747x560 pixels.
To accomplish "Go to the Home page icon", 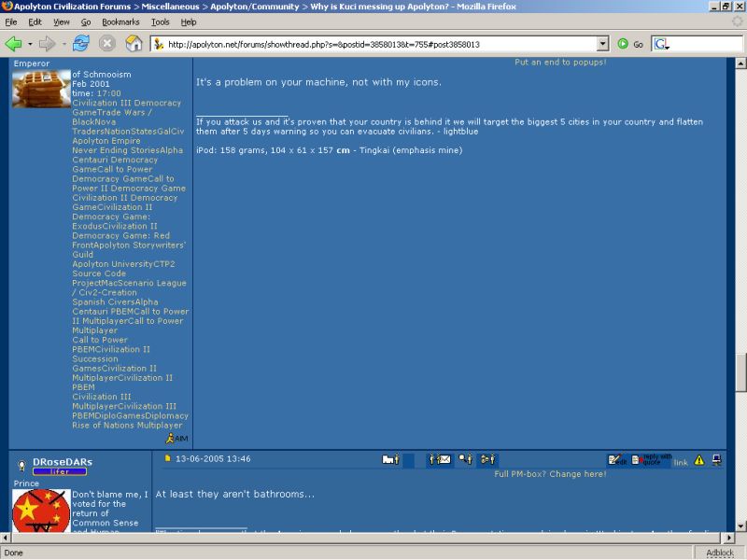I will (134, 44).
